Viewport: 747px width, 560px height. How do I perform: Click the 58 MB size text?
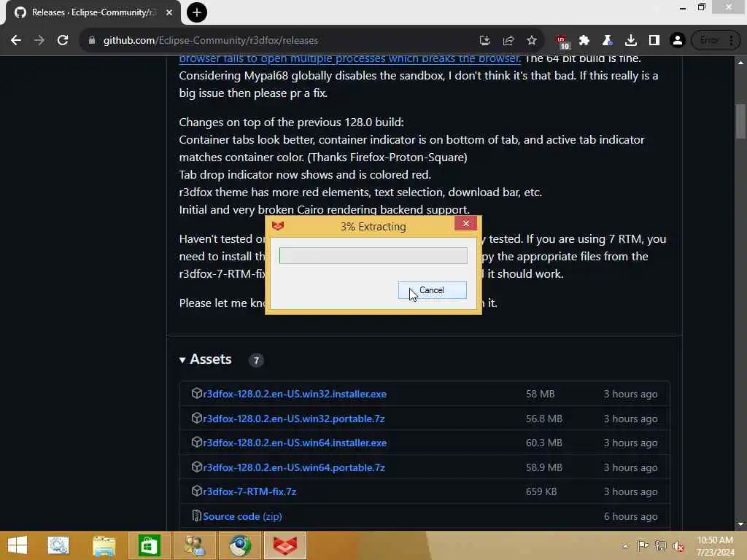pyautogui.click(x=541, y=394)
